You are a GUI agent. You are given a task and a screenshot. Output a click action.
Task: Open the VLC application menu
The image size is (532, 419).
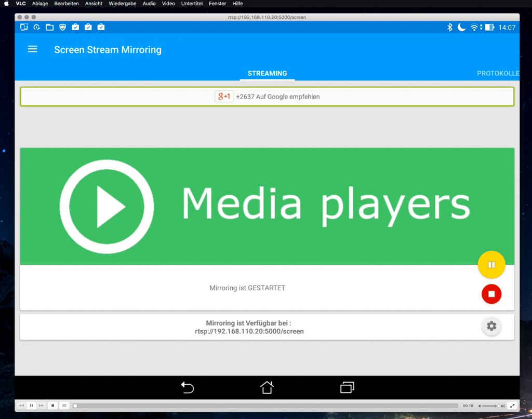click(x=21, y=4)
